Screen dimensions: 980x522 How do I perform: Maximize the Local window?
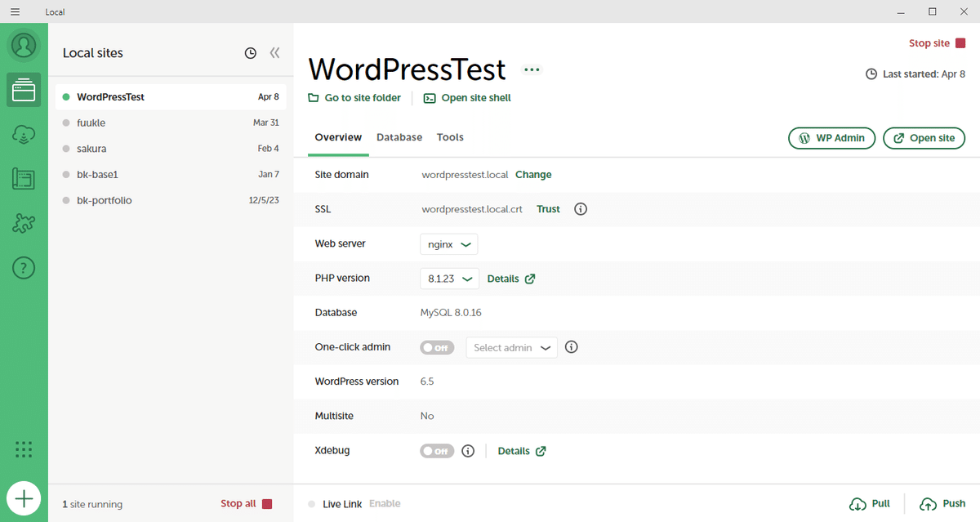click(932, 11)
